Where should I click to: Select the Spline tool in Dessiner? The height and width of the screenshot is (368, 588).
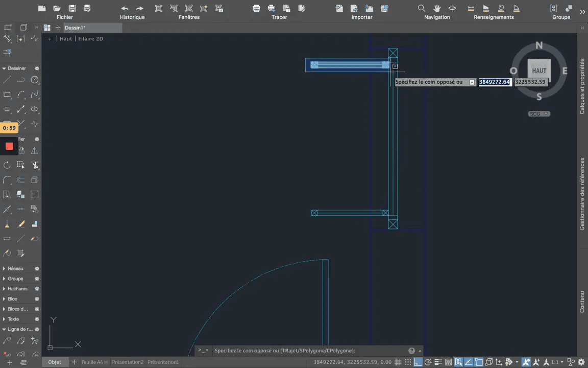click(x=35, y=94)
